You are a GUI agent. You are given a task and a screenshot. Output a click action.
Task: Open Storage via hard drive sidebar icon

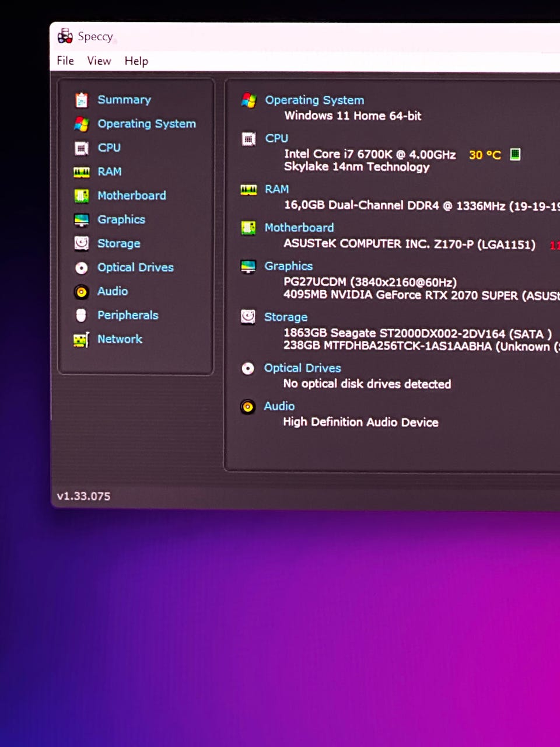[x=82, y=243]
